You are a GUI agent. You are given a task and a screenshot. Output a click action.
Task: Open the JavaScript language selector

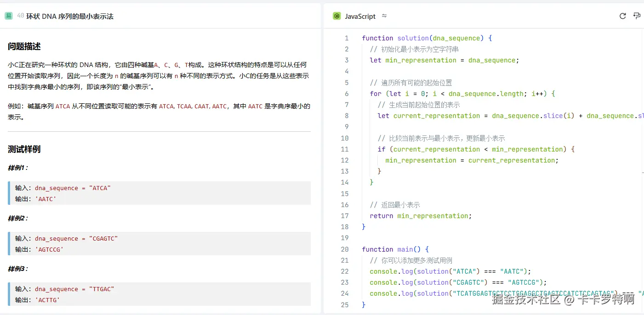[x=360, y=16]
